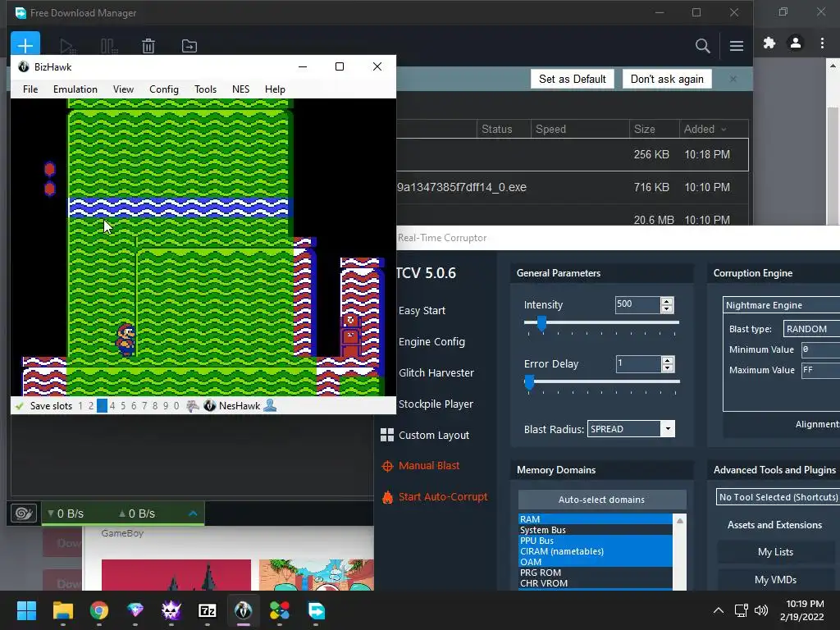
Task: Open No Tool Selected shortcuts dropdown
Action: pyautogui.click(x=778, y=497)
